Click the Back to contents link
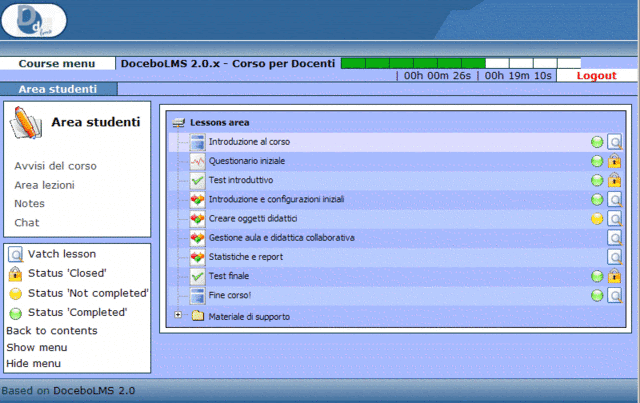The image size is (640, 403). 52,331
